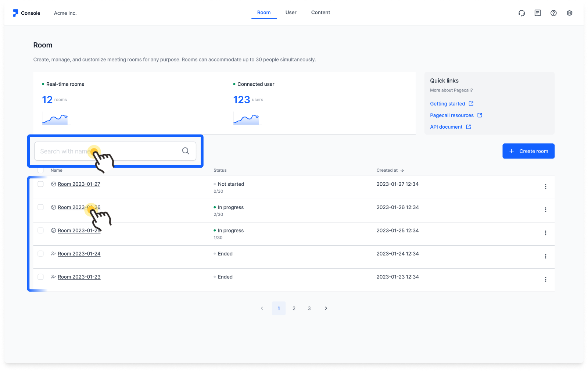Viewport: 588px width, 371px height.
Task: Switch to the Room tab
Action: (x=264, y=13)
